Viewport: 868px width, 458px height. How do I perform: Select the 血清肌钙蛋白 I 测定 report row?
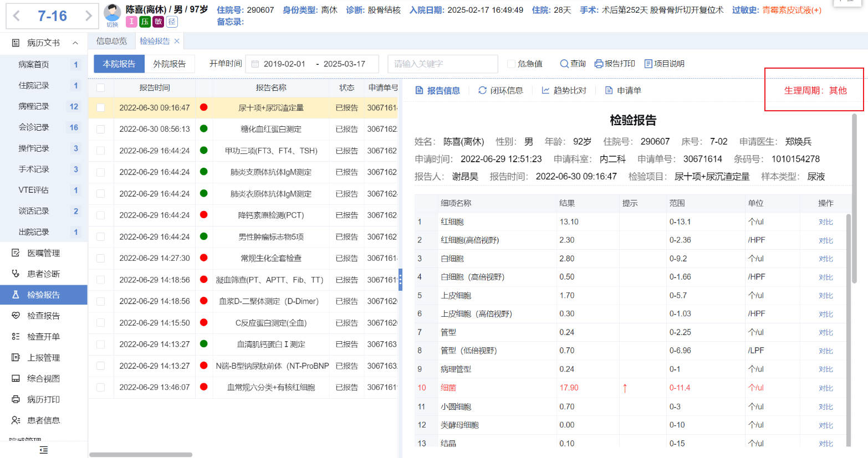click(243, 344)
